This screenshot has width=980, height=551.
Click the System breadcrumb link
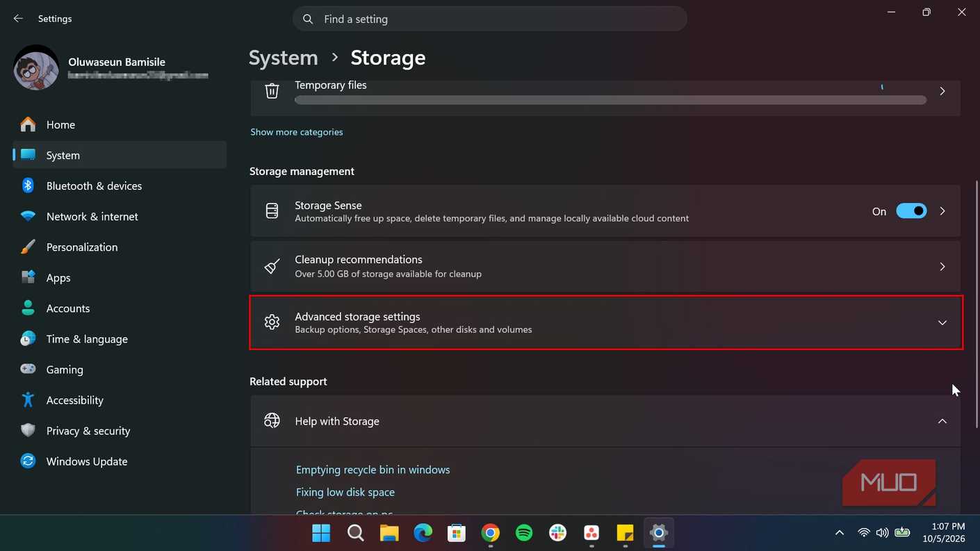(x=283, y=58)
